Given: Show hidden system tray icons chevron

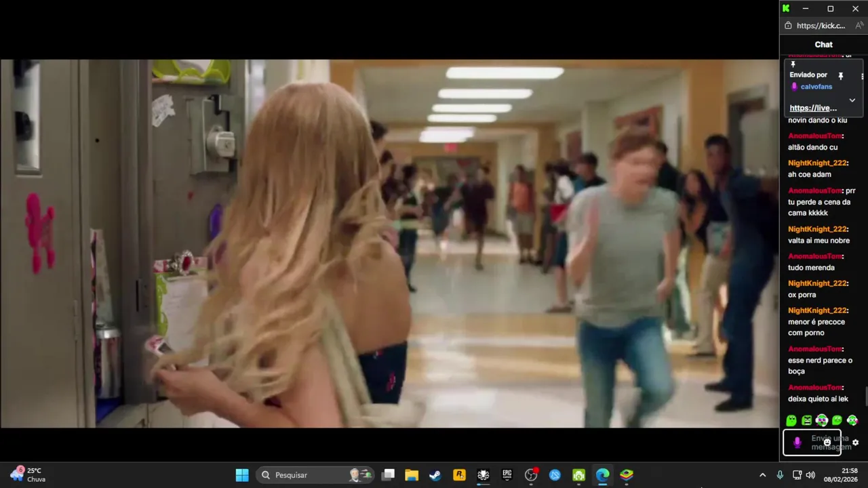Looking at the screenshot, I should pos(762,475).
